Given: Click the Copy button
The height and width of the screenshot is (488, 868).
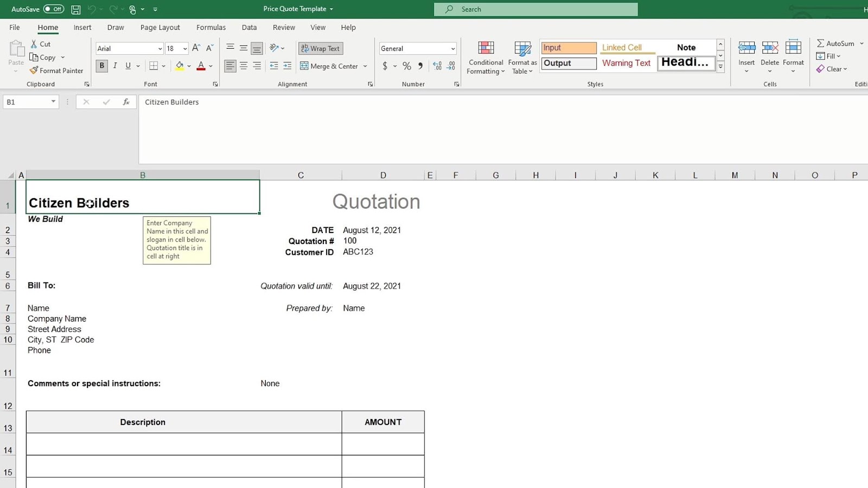Looking at the screenshot, I should [43, 57].
